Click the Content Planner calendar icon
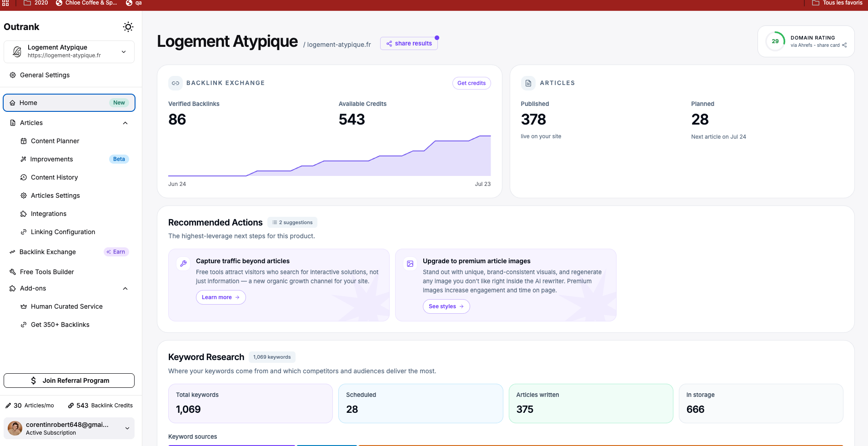 click(x=24, y=141)
